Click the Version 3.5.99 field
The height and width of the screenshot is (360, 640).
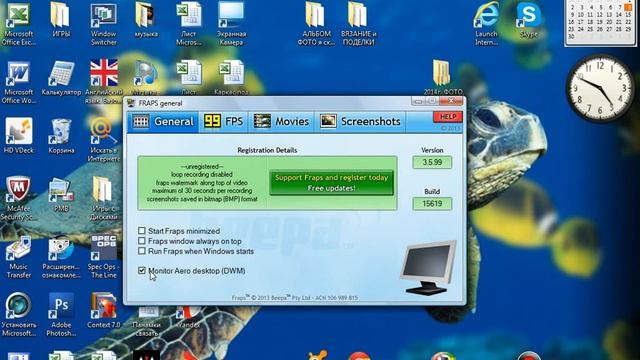click(x=432, y=162)
